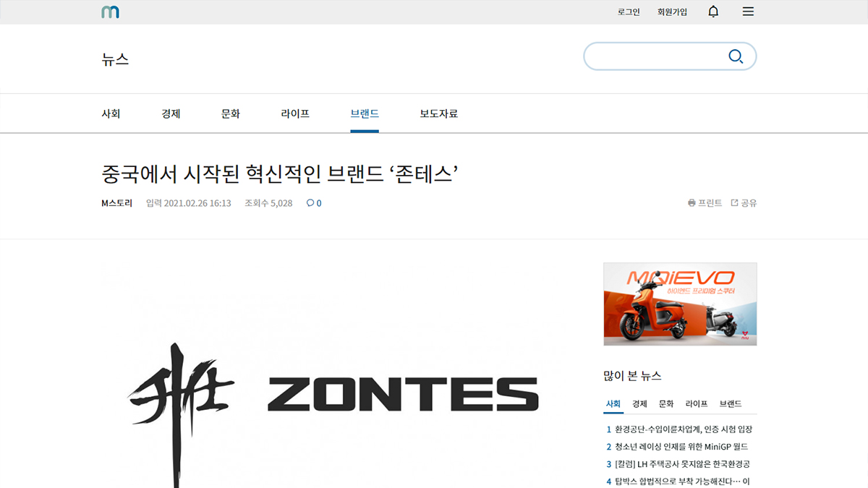Open the notification bell
Screen dimensions: 868x488
713,12
